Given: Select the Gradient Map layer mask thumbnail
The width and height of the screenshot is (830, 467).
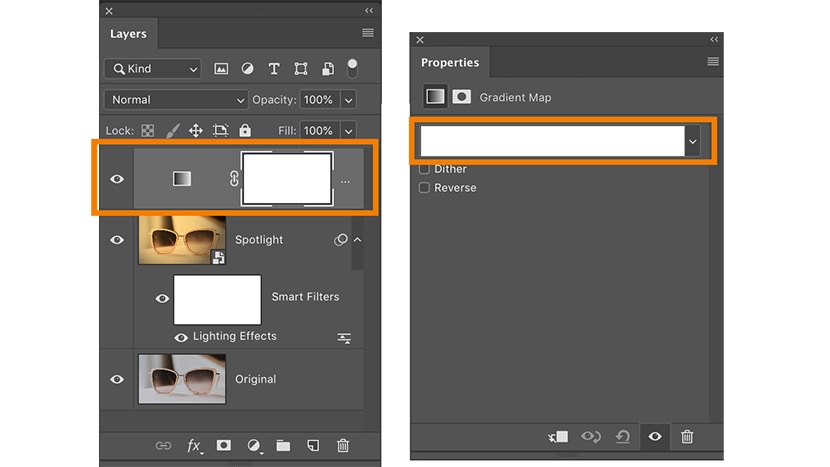Looking at the screenshot, I should click(x=288, y=179).
